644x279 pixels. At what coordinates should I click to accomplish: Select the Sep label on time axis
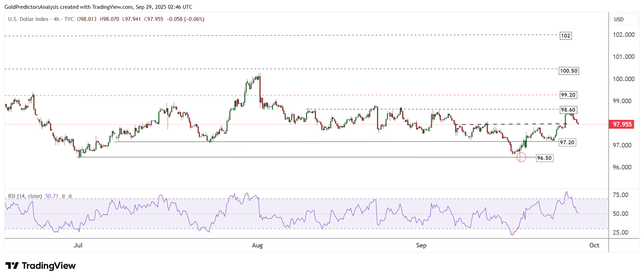pyautogui.click(x=421, y=245)
